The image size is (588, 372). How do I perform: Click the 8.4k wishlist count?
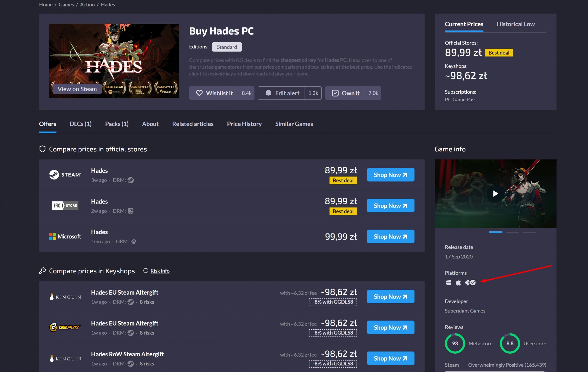click(x=246, y=93)
